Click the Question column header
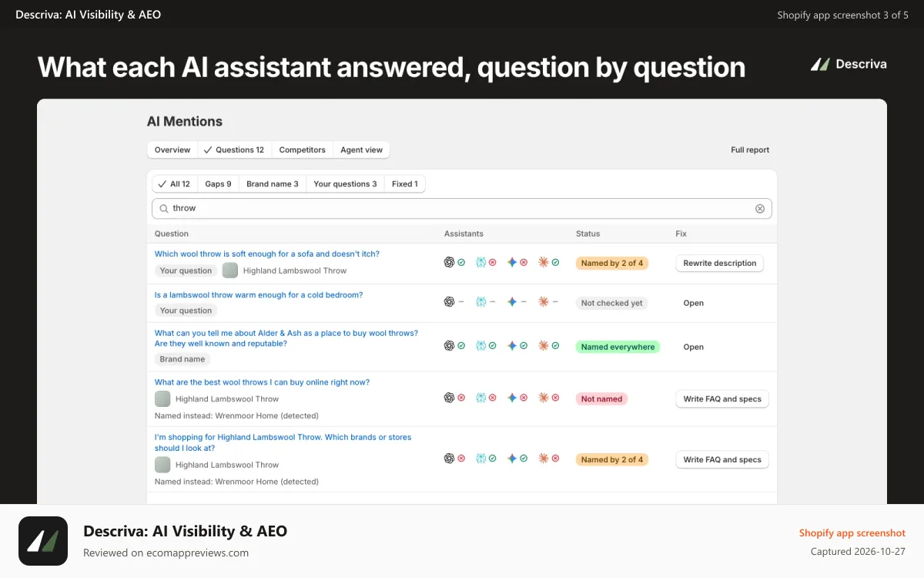This screenshot has width=924, height=578. point(171,234)
